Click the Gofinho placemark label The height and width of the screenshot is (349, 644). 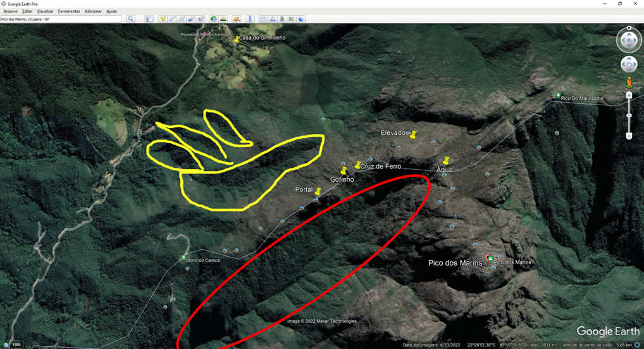[x=342, y=180]
